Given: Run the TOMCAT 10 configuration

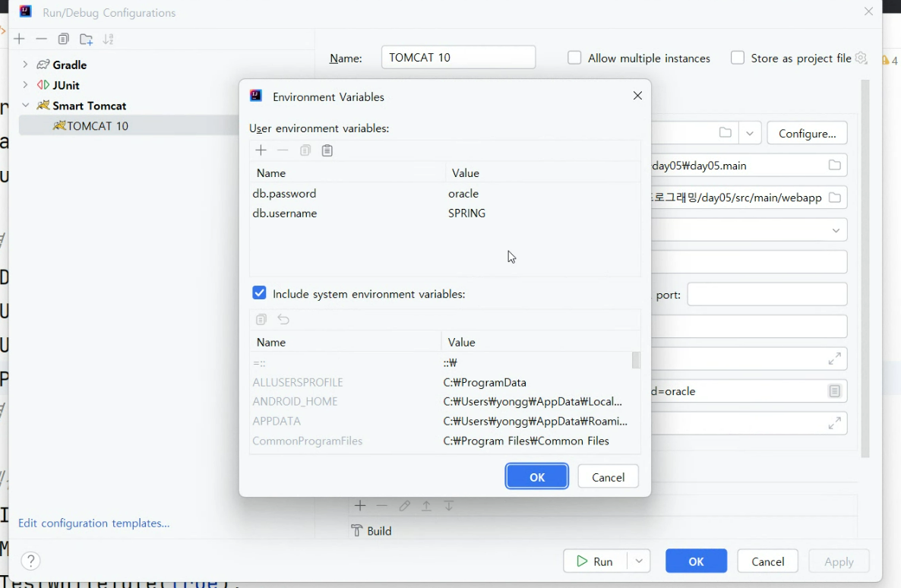Looking at the screenshot, I should point(595,561).
